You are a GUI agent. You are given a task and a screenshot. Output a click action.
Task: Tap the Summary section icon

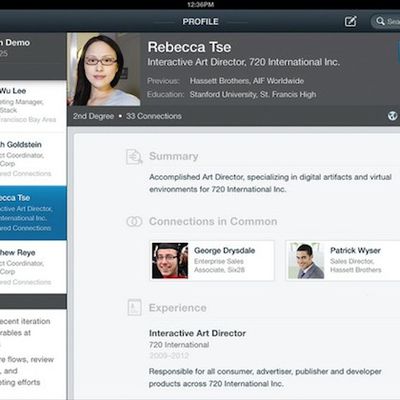[x=134, y=157]
